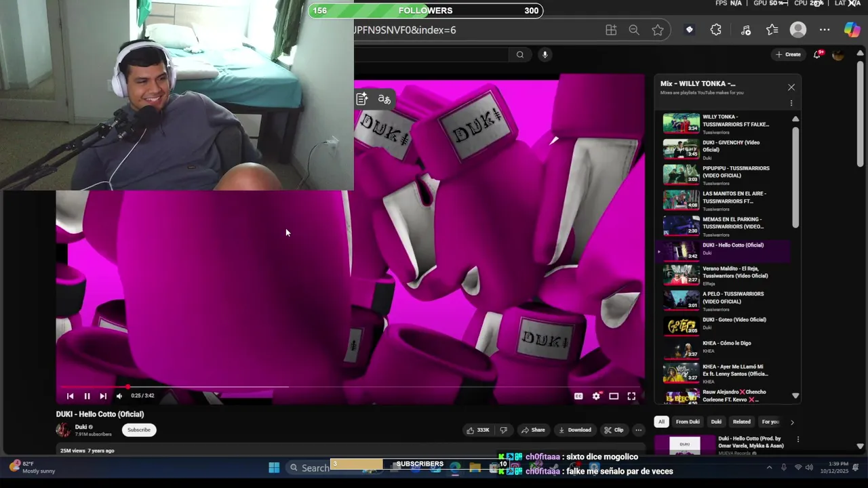Viewport: 868px width, 488px height.
Task: Clip the video with scissors button
Action: tap(614, 430)
